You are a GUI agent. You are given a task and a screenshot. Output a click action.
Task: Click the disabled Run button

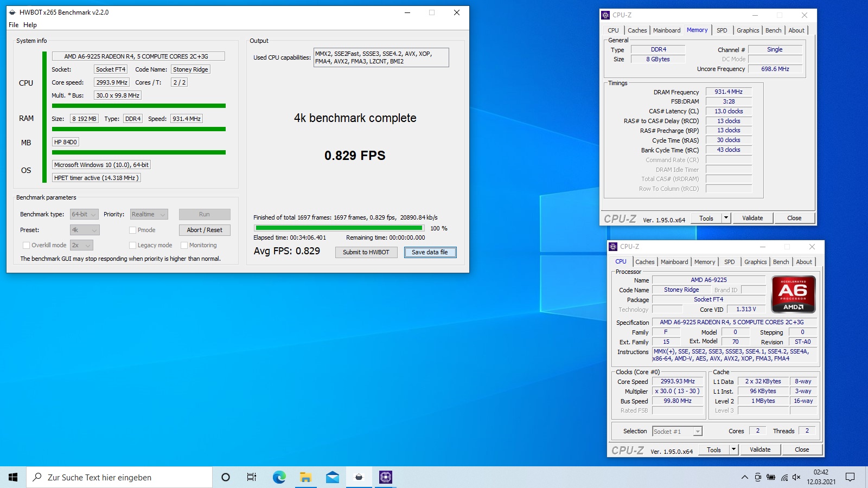pos(205,214)
